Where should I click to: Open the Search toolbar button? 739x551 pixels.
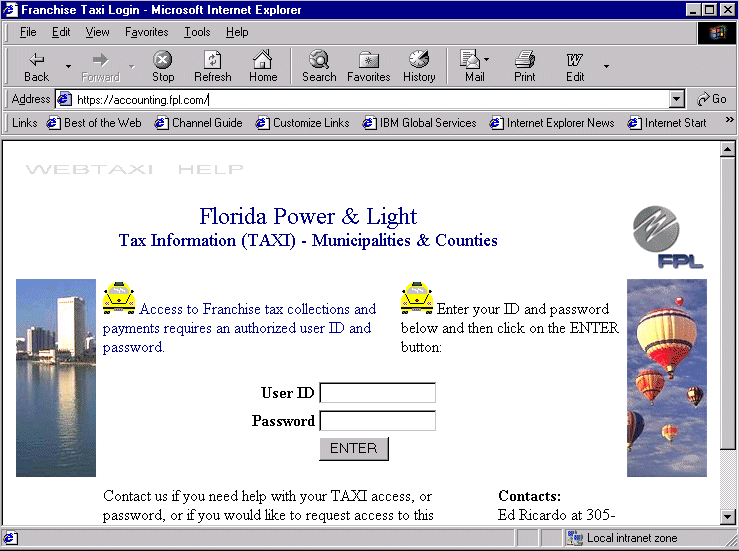(x=319, y=66)
